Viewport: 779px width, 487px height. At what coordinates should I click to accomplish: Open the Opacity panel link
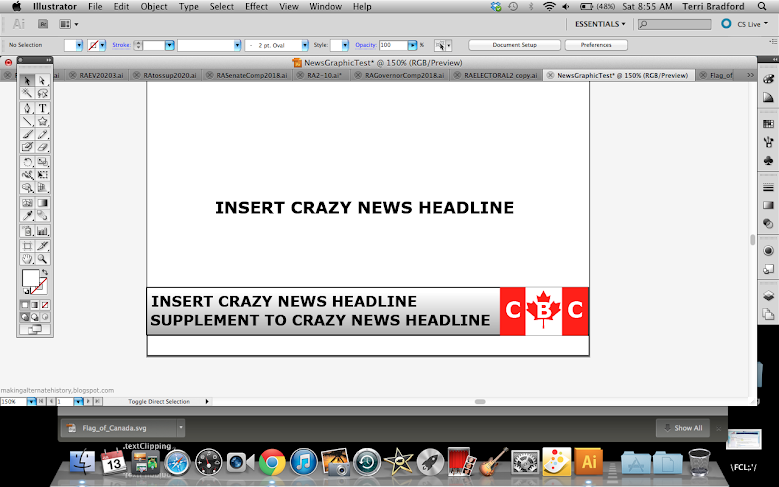pyautogui.click(x=366, y=45)
